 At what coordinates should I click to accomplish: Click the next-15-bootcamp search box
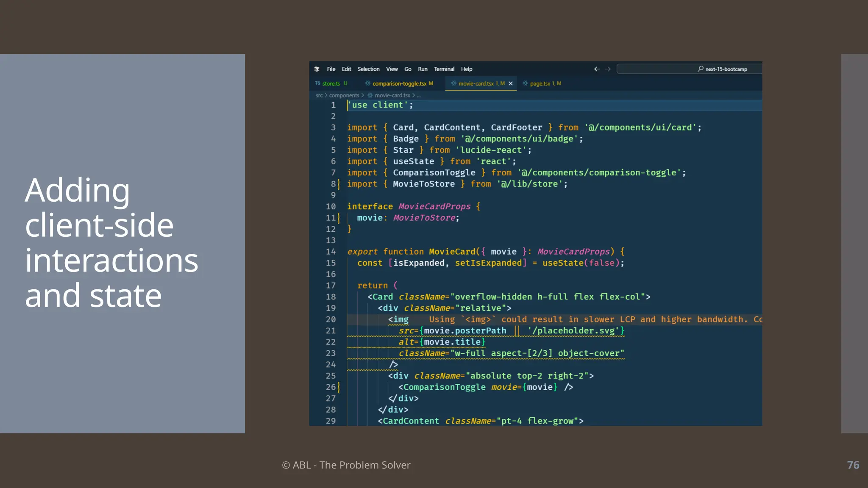tap(689, 69)
